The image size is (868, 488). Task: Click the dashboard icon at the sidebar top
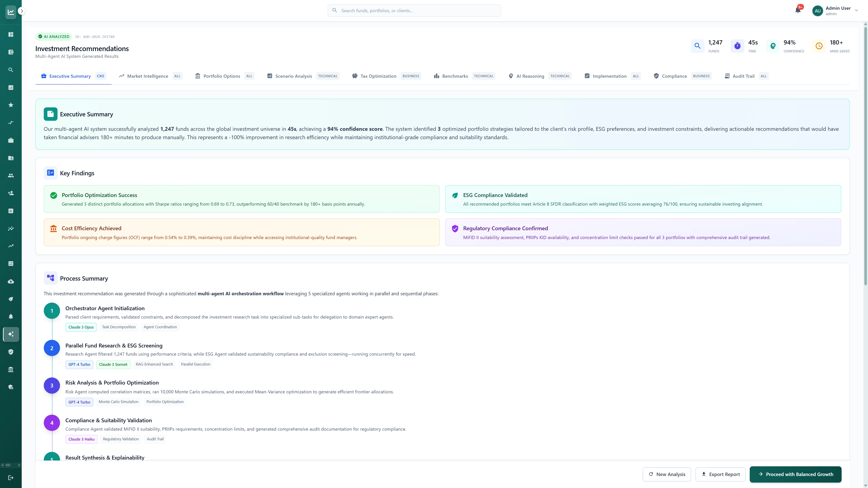pos(11,35)
